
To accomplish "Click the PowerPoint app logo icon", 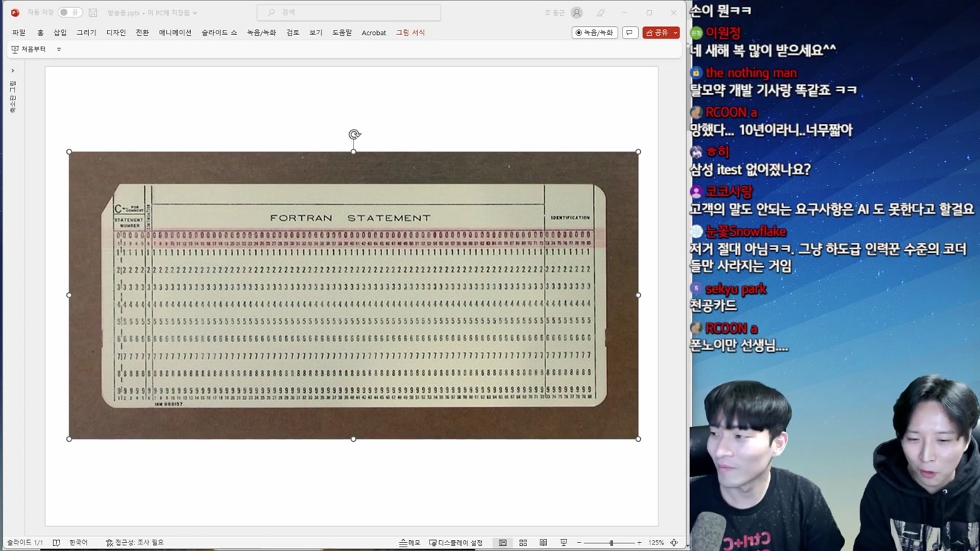I will pyautogui.click(x=15, y=12).
